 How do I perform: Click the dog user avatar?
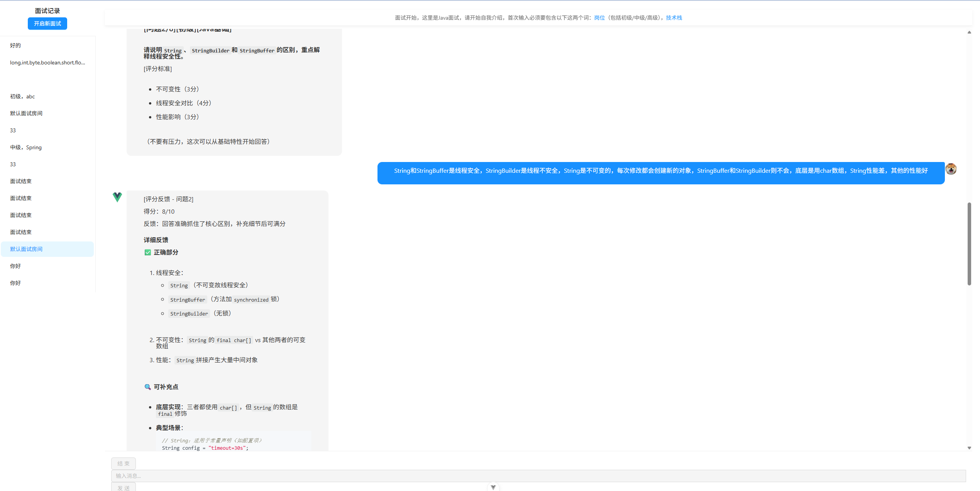click(x=951, y=169)
